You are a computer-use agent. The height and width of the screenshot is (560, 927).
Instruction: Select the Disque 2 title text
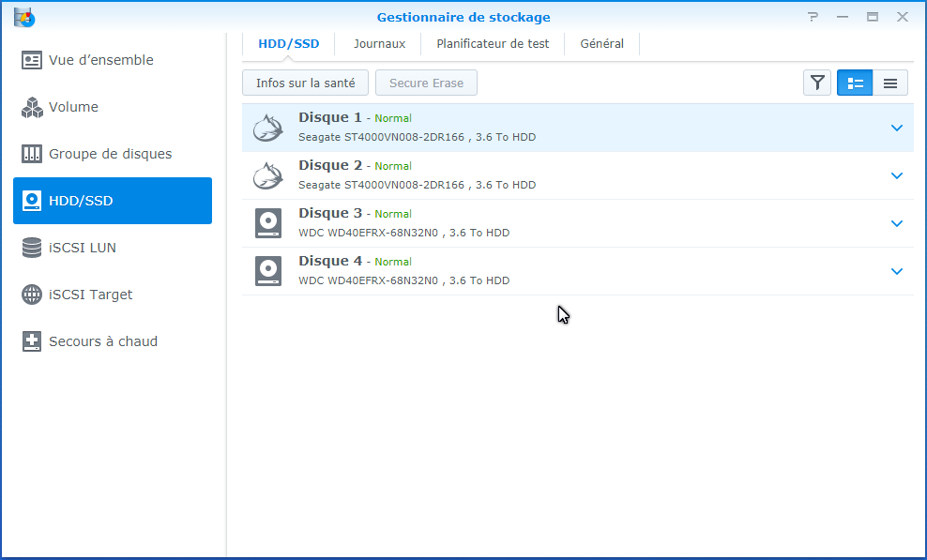pos(330,165)
